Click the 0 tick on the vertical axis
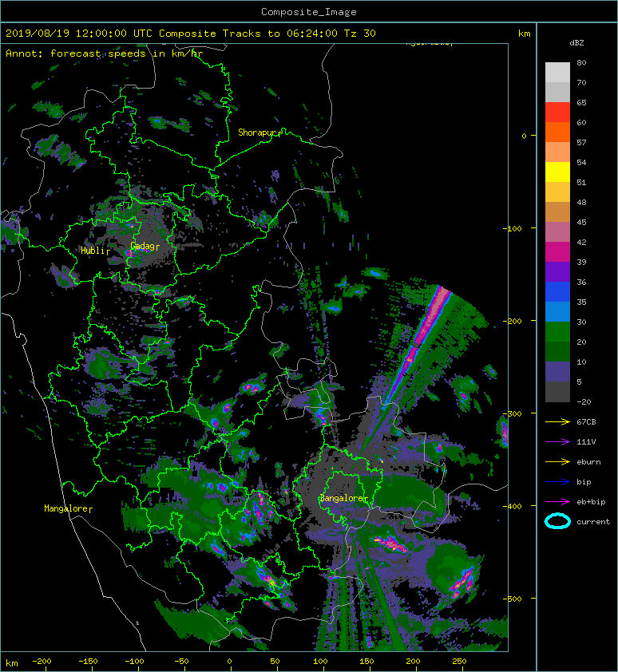 [x=524, y=136]
